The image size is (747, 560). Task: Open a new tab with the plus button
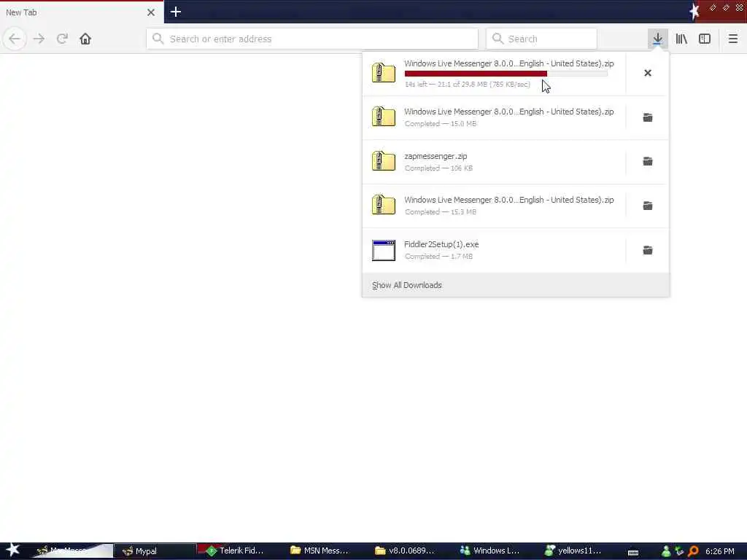point(176,12)
